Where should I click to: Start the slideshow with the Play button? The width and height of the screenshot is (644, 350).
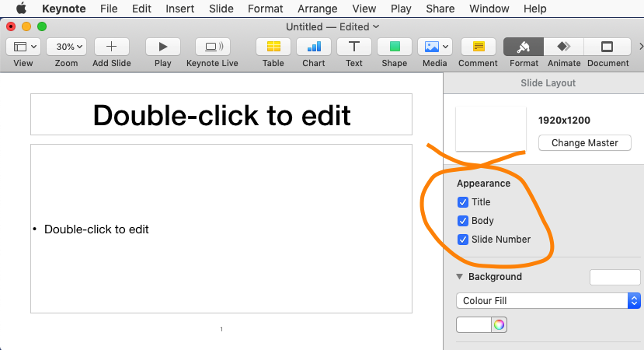pos(163,47)
